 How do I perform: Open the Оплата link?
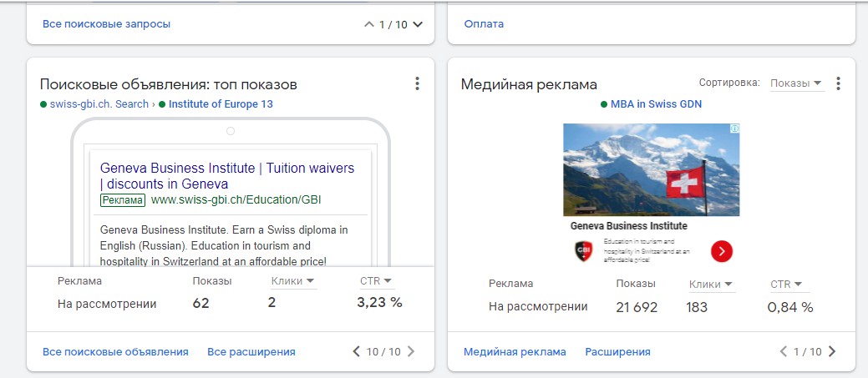click(484, 24)
